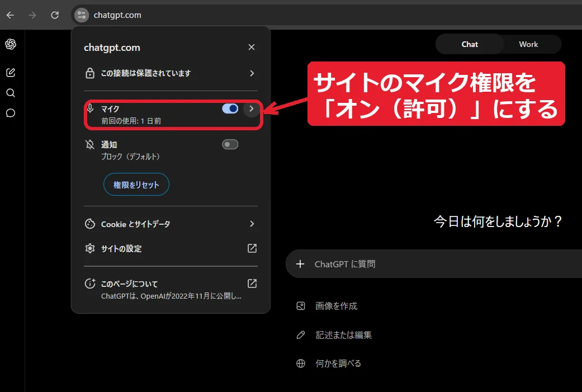The height and width of the screenshot is (392, 582).
Task: Open サイトの設定 entry
Action: [x=171, y=248]
